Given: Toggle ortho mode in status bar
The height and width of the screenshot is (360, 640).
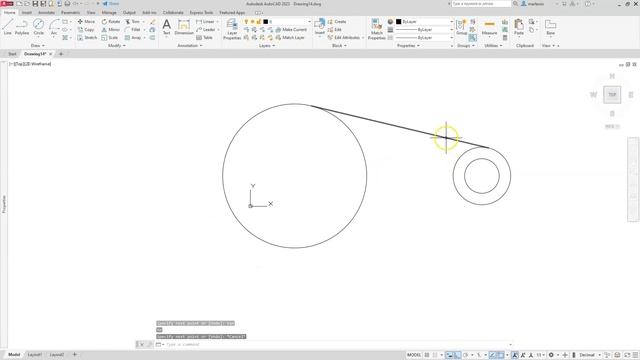Looking at the screenshot, I should (458, 355).
